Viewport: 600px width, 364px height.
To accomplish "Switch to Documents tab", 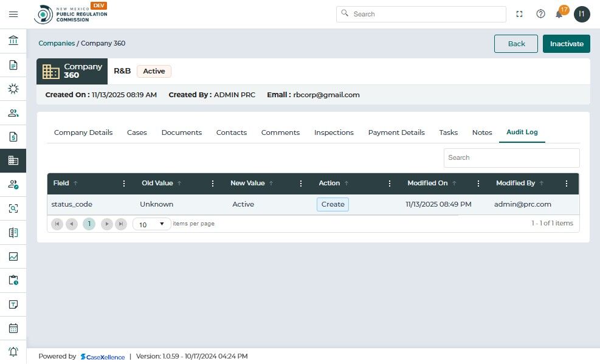I will point(182,132).
